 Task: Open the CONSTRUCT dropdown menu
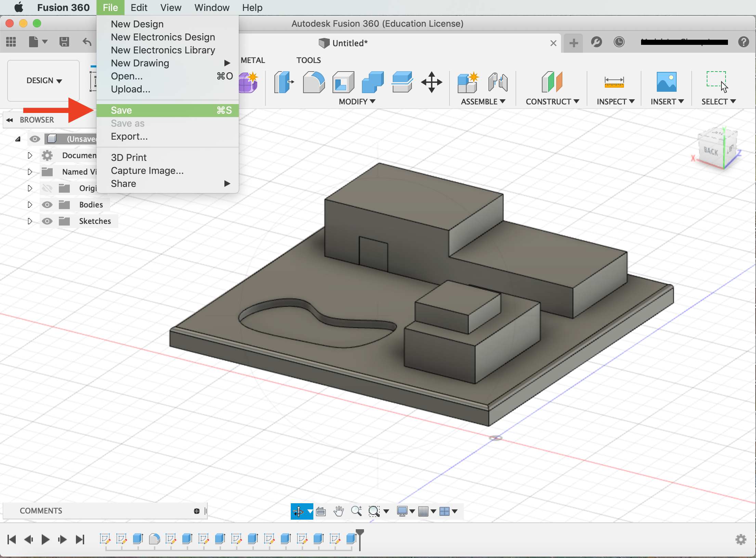click(552, 102)
